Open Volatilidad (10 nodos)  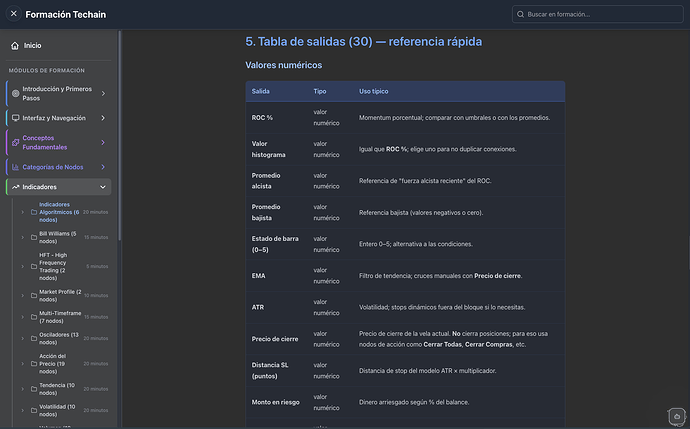coord(57,411)
